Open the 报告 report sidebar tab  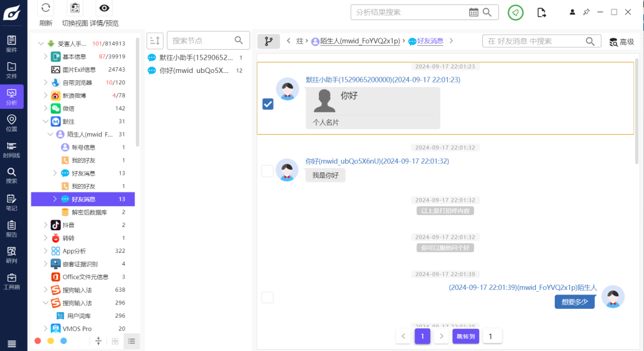pos(11,229)
